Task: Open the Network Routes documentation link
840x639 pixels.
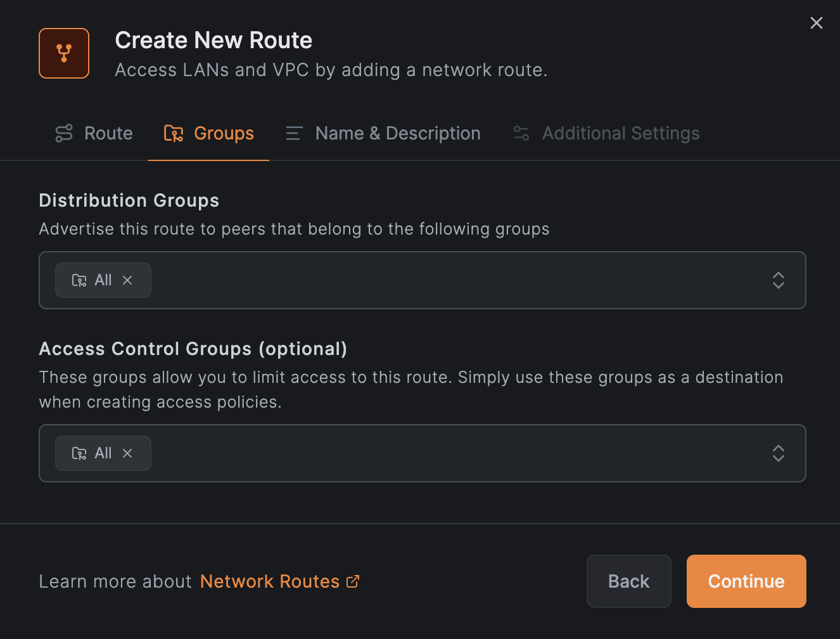Action: pos(279,581)
